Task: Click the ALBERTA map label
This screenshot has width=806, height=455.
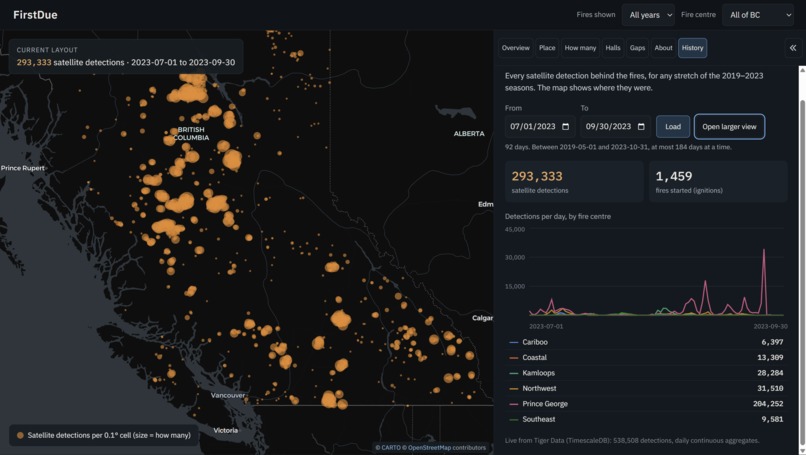Action: [469, 134]
